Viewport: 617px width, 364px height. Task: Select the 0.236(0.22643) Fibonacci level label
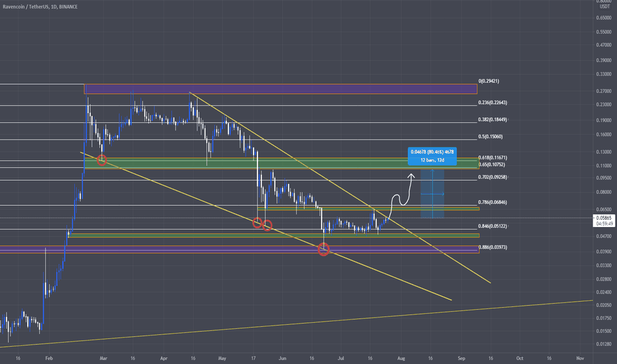coord(493,103)
